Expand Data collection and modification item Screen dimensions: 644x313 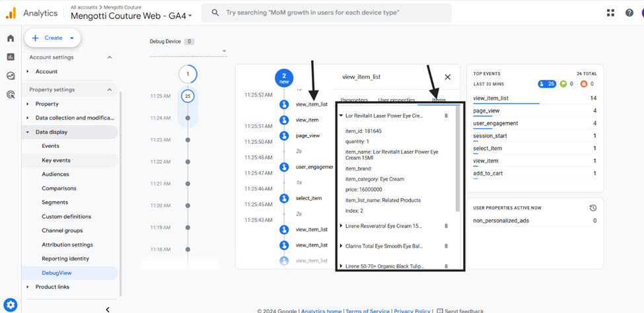coord(28,118)
